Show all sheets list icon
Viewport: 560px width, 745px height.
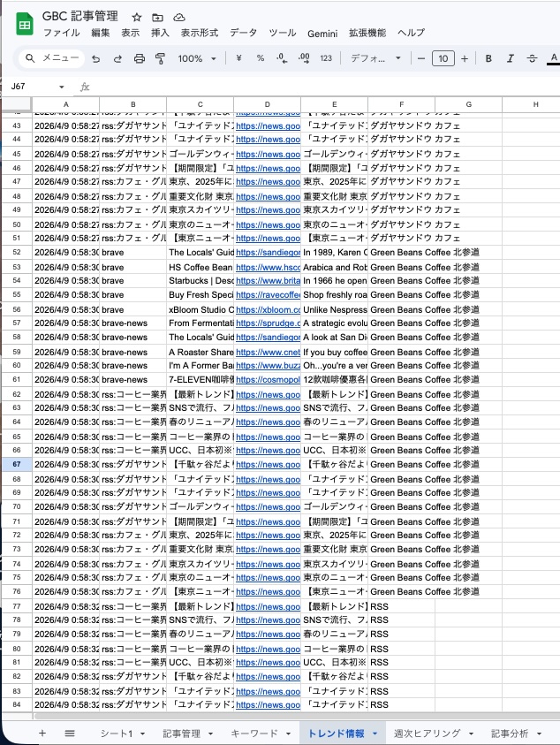coord(70,734)
